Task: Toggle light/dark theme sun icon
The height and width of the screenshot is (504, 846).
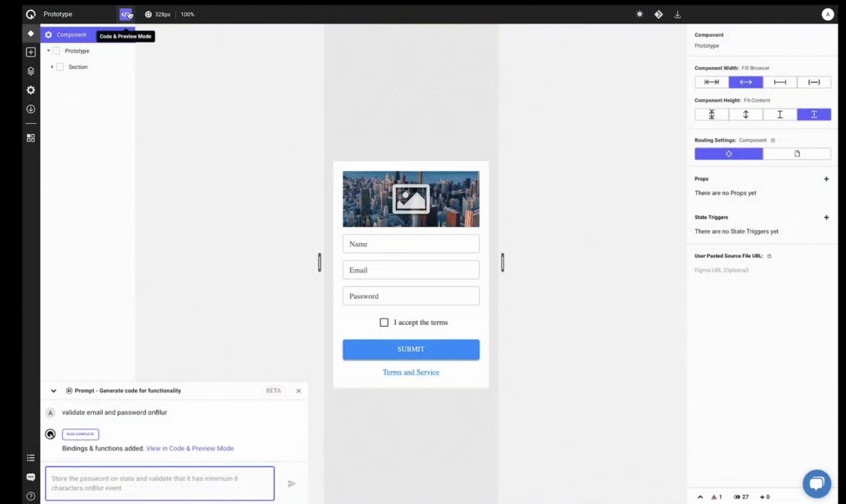Action: point(639,14)
